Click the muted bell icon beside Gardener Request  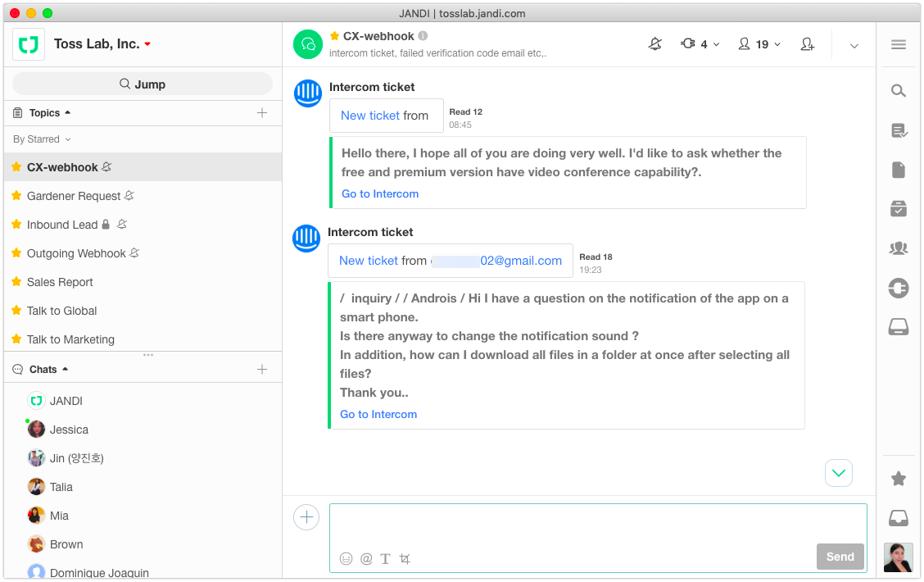pos(129,195)
